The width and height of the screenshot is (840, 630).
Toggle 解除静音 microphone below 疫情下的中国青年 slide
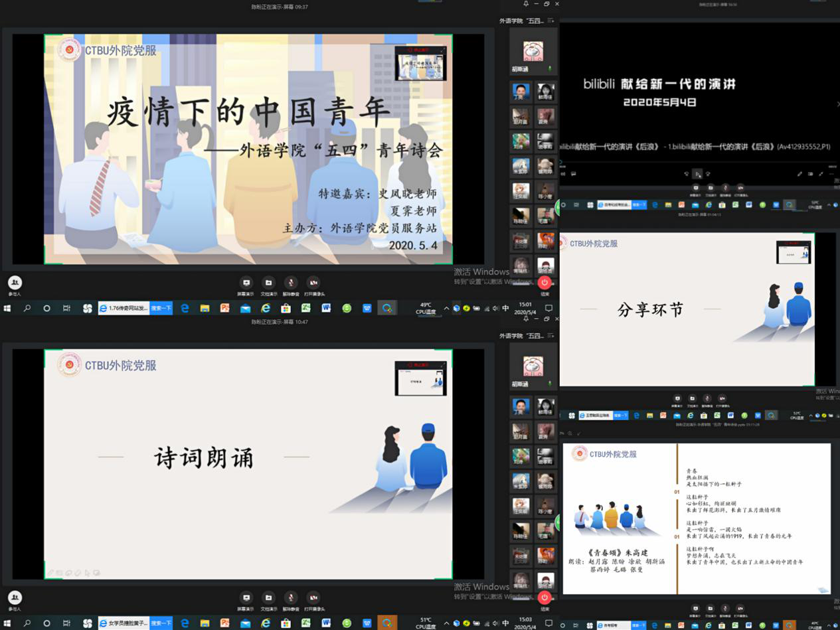pos(291,283)
